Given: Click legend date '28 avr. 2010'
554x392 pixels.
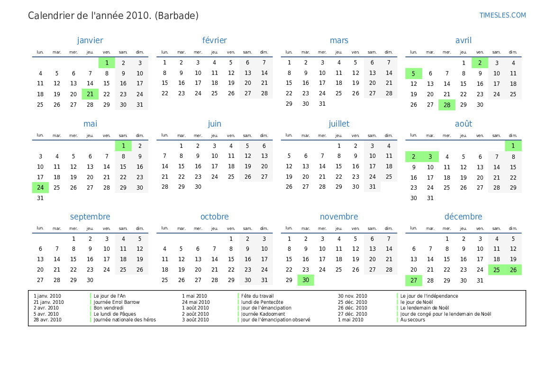Looking at the screenshot, I should (47, 319).
